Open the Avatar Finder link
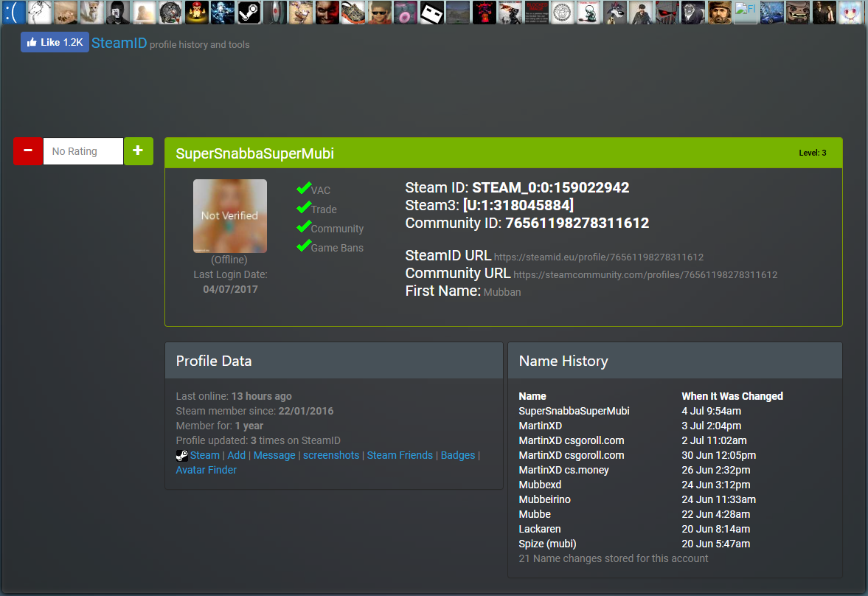 [206, 470]
